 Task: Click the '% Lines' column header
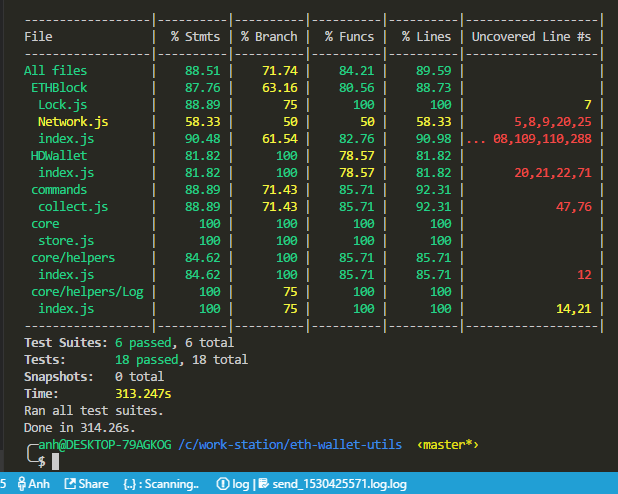tap(426, 37)
